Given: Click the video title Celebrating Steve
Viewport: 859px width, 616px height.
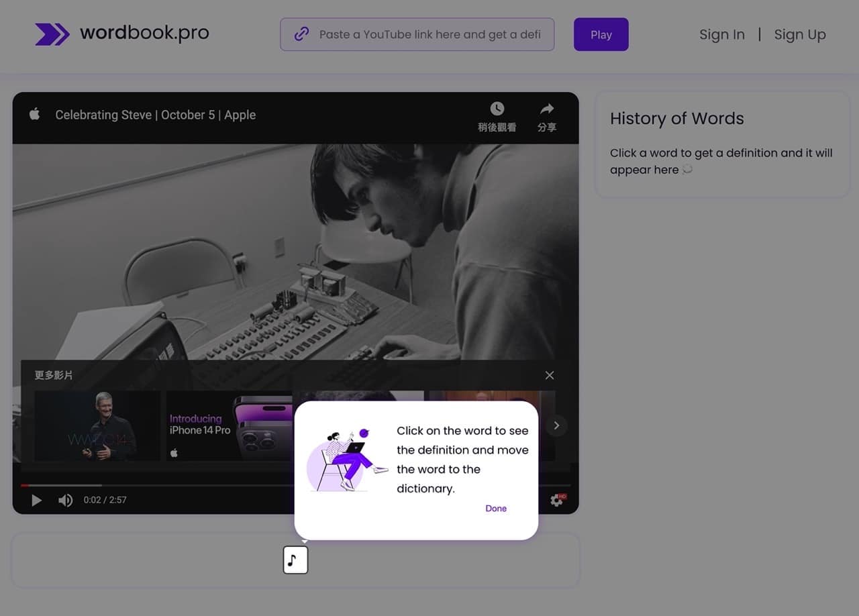Looking at the screenshot, I should 156,115.
